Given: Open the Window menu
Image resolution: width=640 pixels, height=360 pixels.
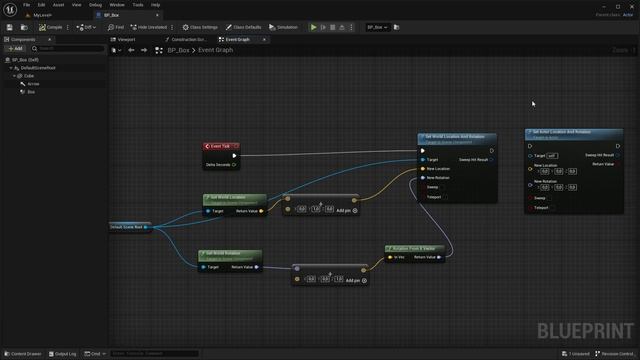Looking at the screenshot, I should tap(117, 5).
